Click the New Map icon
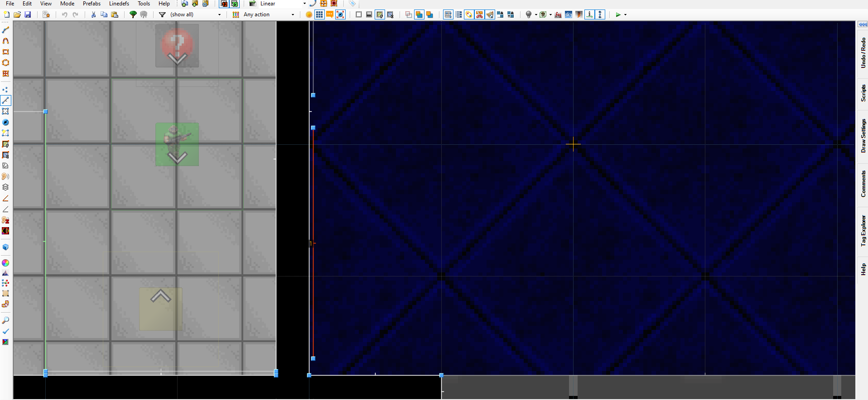 tap(7, 14)
